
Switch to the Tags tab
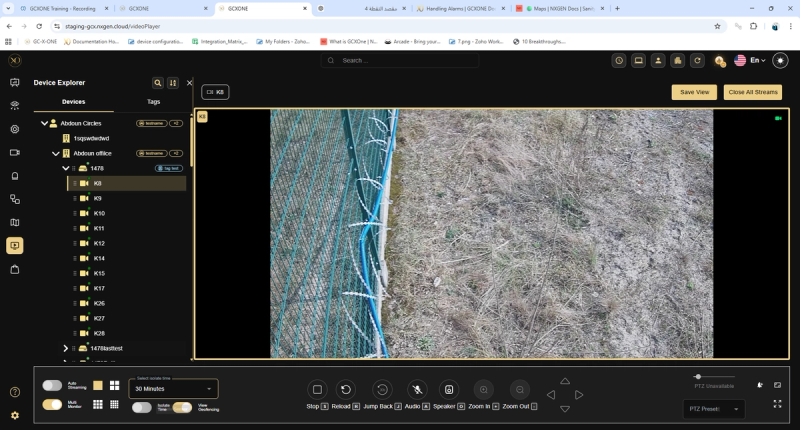[x=154, y=102]
